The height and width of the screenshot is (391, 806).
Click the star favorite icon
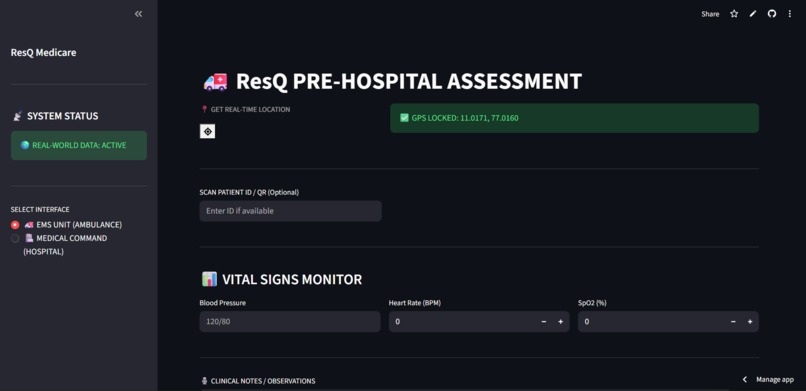point(734,14)
